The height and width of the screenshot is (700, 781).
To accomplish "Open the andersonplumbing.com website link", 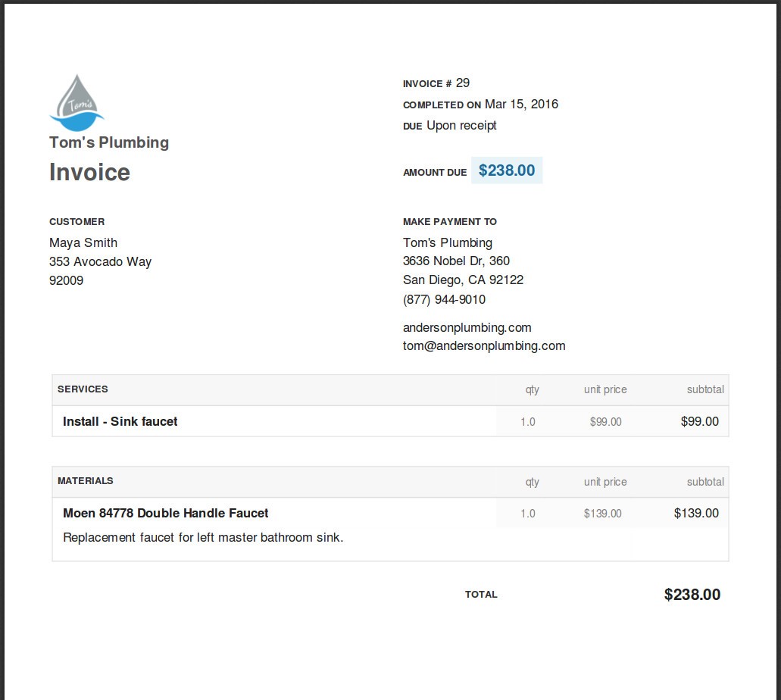I will (x=467, y=328).
